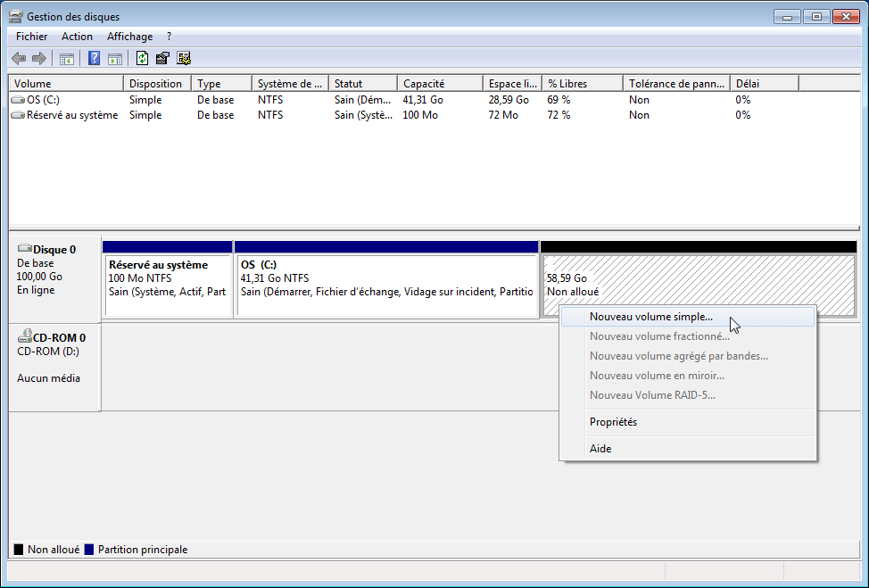Select the OS (C:) volume drive icon
Viewport: 869px width, 588px height.
coord(18,100)
